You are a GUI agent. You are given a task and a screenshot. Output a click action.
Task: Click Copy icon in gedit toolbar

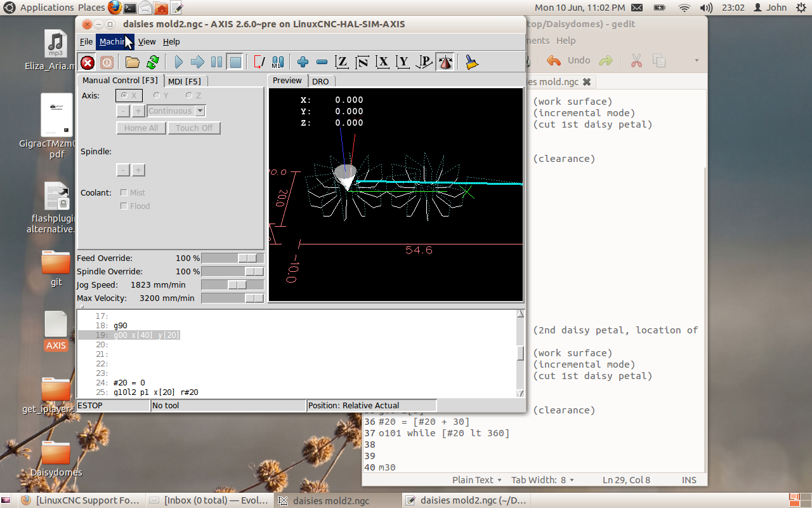coord(659,60)
